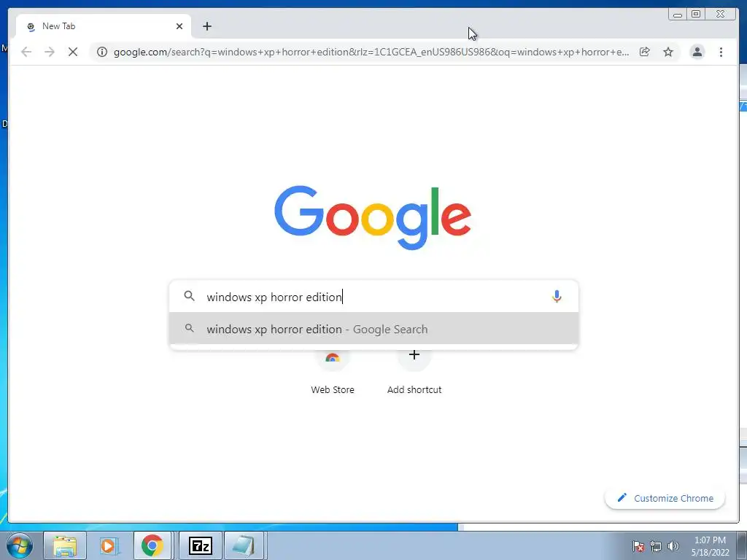Close the New Tab tab
This screenshot has height=560, width=747.
click(x=179, y=26)
